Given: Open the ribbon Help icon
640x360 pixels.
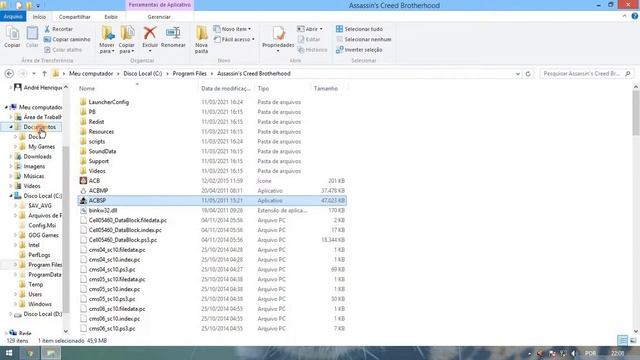Looking at the screenshot, I should (635, 16).
